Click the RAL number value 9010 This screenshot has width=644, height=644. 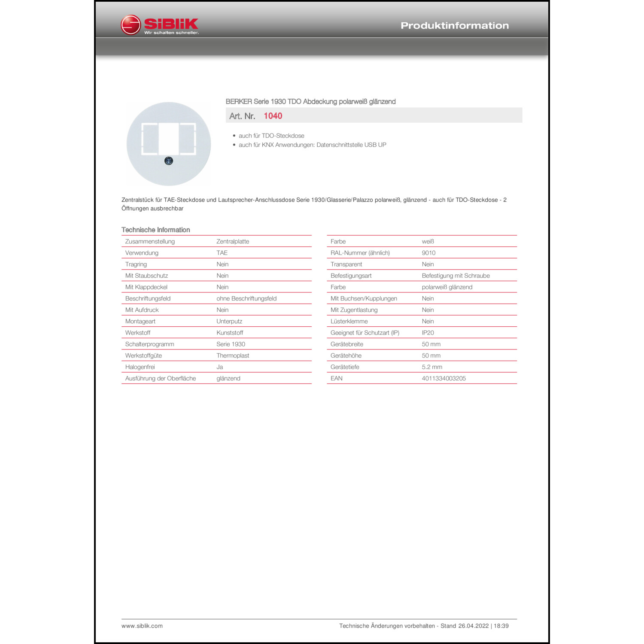(x=428, y=253)
